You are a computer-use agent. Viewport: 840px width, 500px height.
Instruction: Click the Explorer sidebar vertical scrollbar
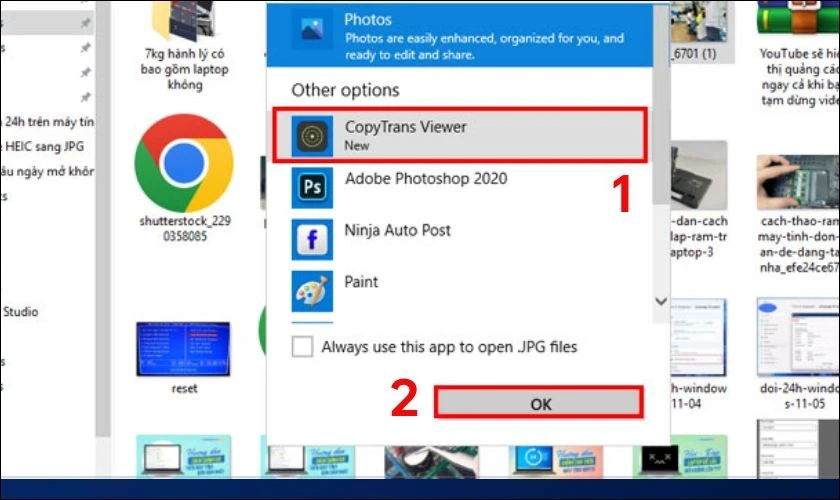(103, 220)
